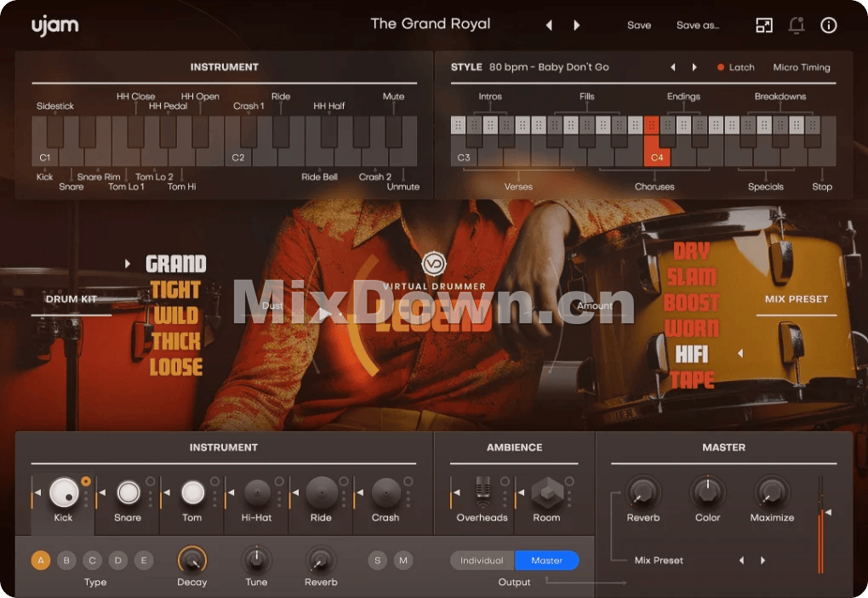Click the C4 style key
The image size is (868, 598).
tap(657, 157)
